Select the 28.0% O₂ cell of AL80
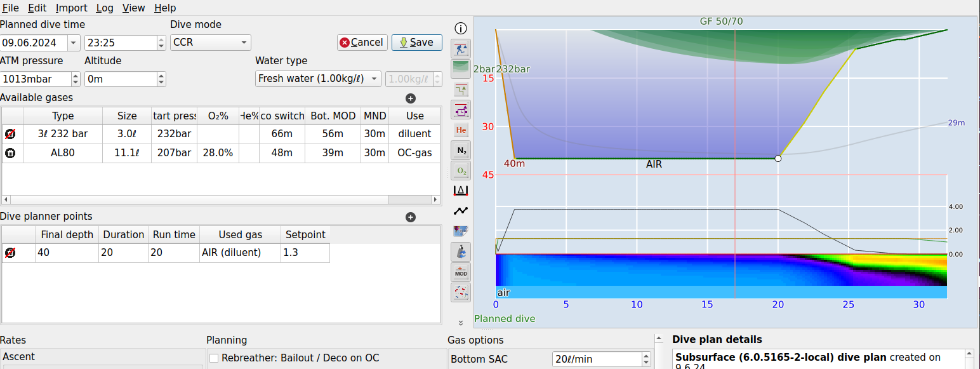The height and width of the screenshot is (369, 980). pos(218,153)
